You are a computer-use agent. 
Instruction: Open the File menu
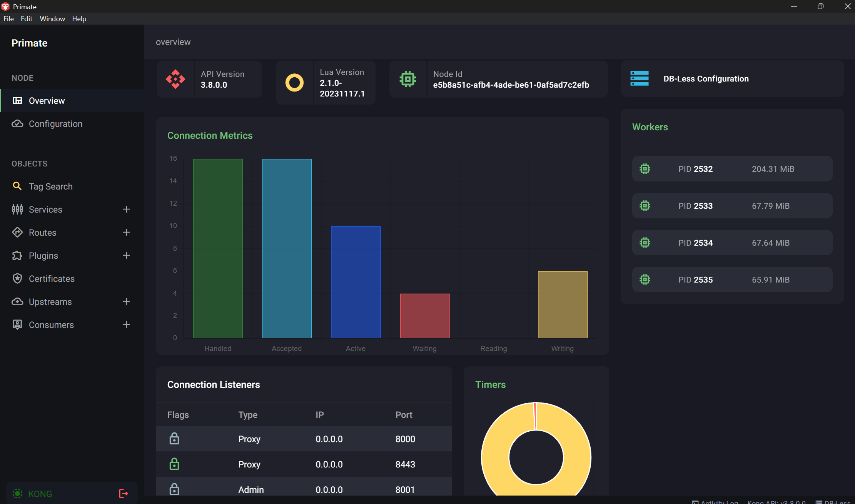[8, 18]
